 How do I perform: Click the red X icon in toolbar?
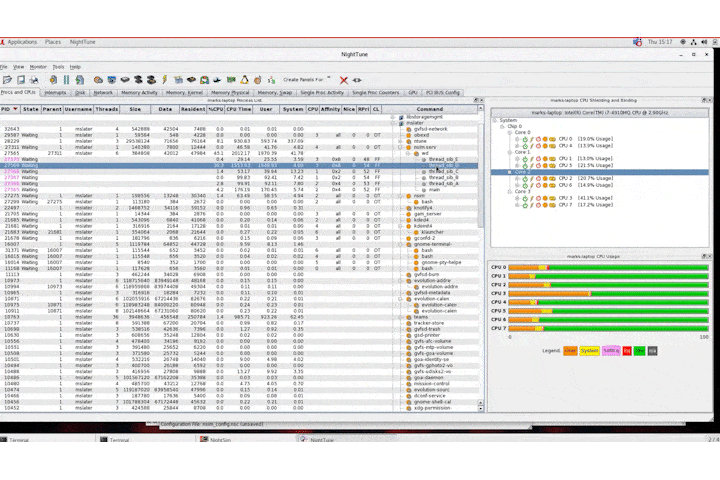click(x=344, y=79)
